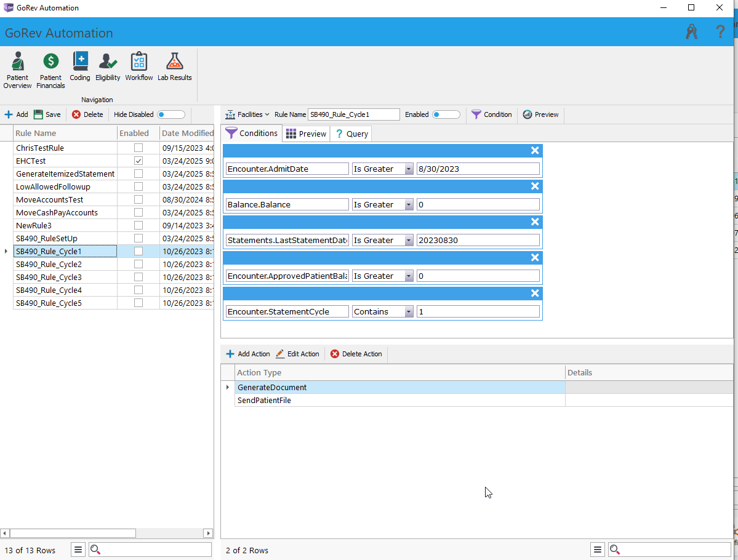Save the current rule
Viewport: 738px width, 560px height.
(x=47, y=114)
